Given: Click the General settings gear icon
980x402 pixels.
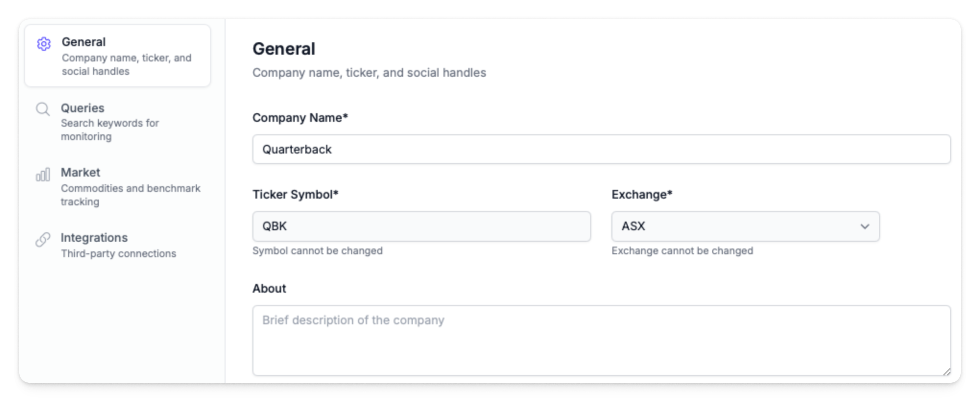Looking at the screenshot, I should (x=44, y=44).
